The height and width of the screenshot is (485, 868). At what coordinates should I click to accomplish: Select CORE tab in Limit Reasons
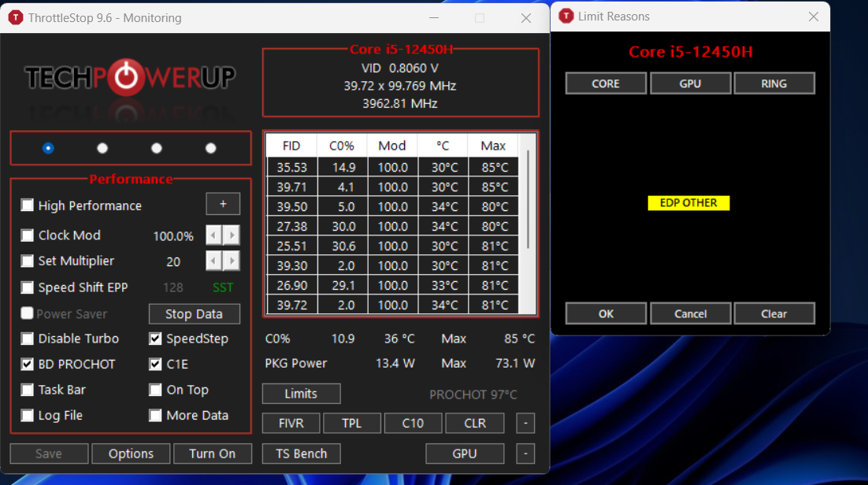click(x=606, y=83)
